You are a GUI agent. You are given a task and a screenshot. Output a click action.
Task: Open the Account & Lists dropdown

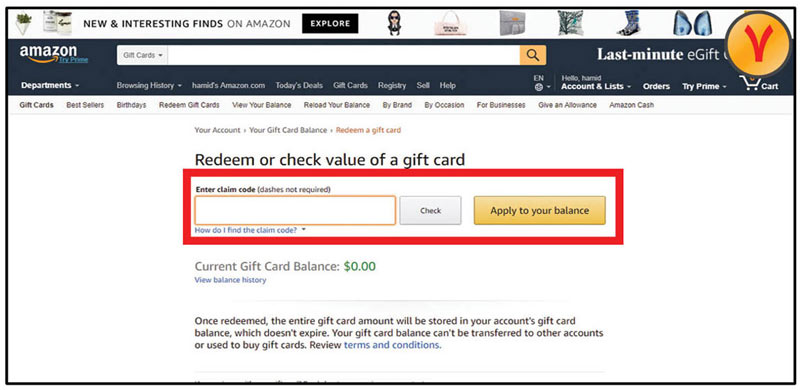(x=596, y=86)
